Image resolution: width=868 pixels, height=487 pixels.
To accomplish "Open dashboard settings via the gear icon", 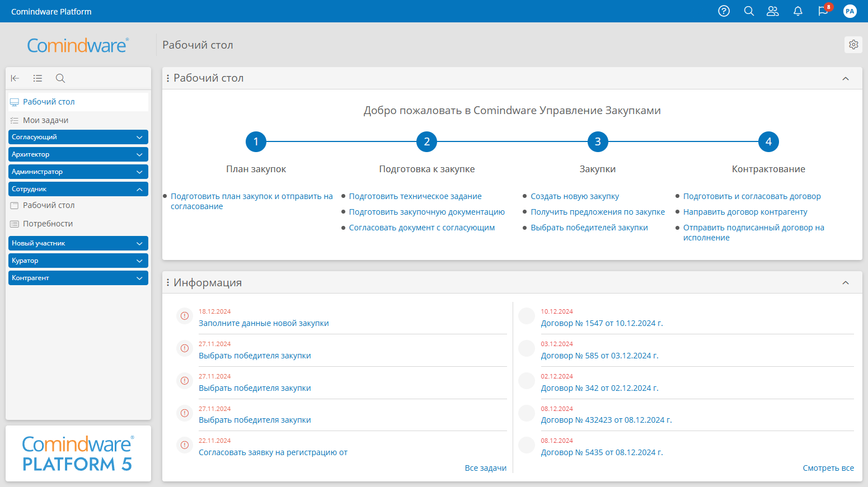I will point(853,44).
